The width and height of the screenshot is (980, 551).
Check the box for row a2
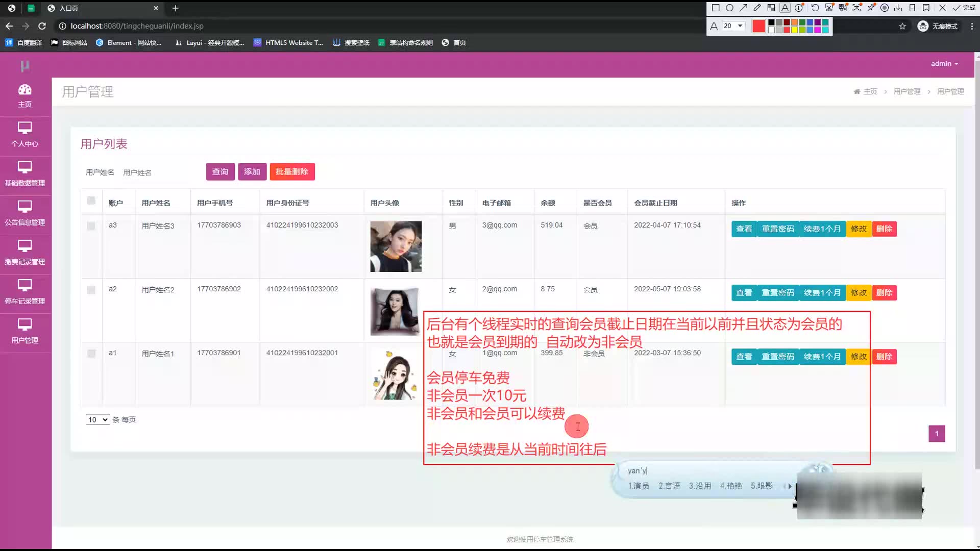pyautogui.click(x=91, y=290)
